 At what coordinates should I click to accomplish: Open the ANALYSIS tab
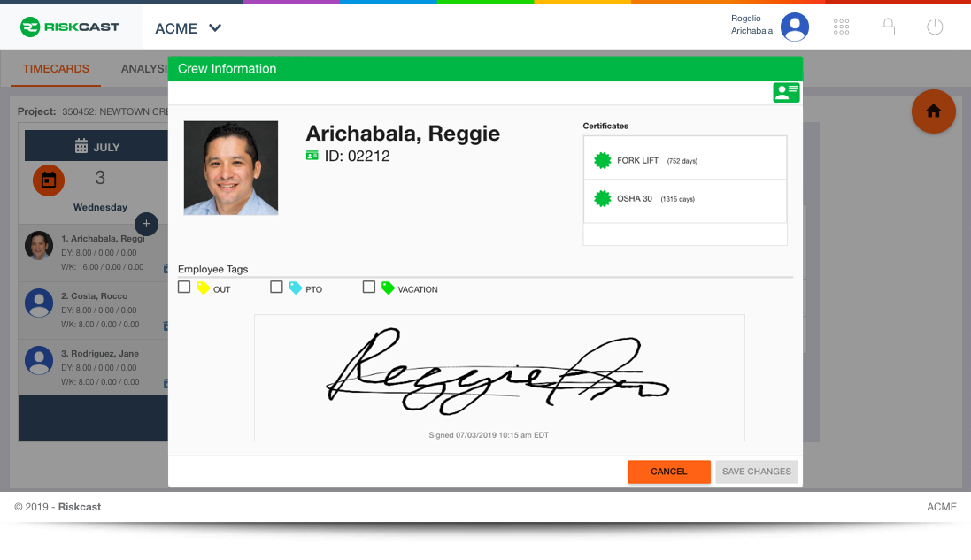click(x=144, y=69)
